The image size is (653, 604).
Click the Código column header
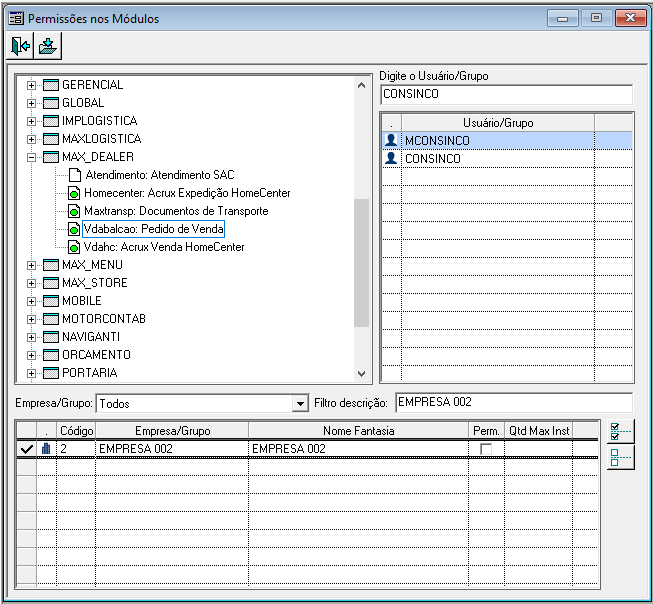(76, 430)
